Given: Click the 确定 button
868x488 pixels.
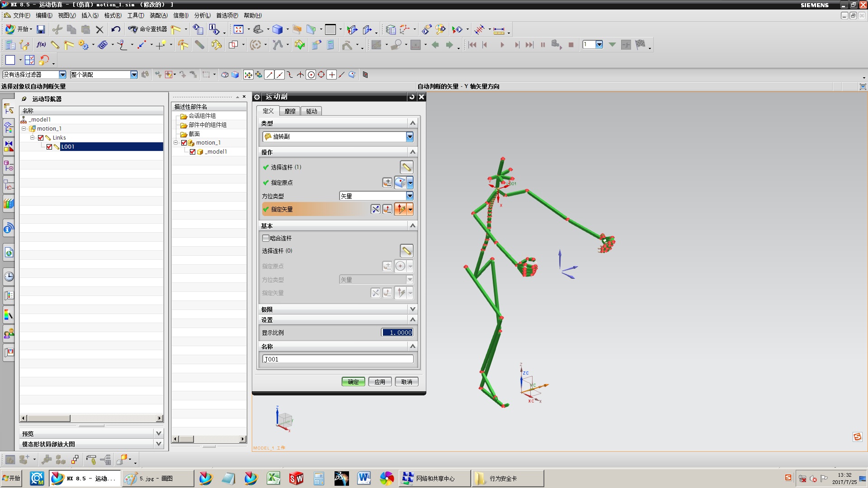Looking at the screenshot, I should (x=353, y=382).
